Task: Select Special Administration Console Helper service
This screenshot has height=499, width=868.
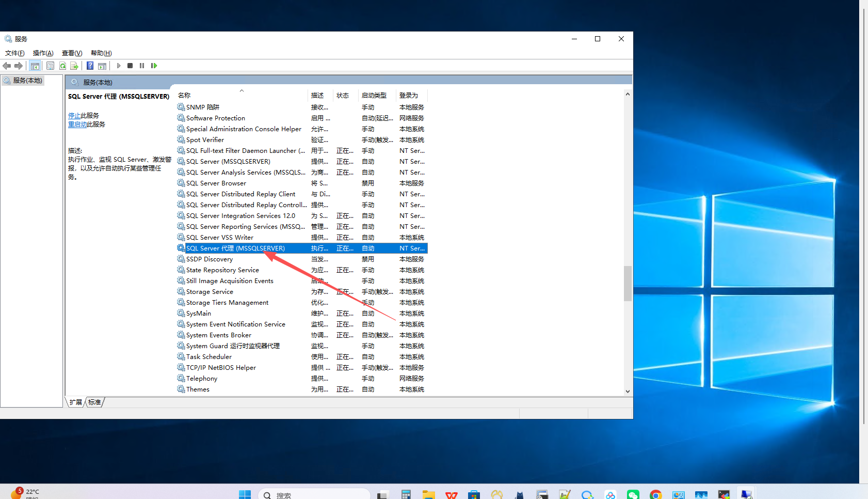Action: click(x=302, y=129)
